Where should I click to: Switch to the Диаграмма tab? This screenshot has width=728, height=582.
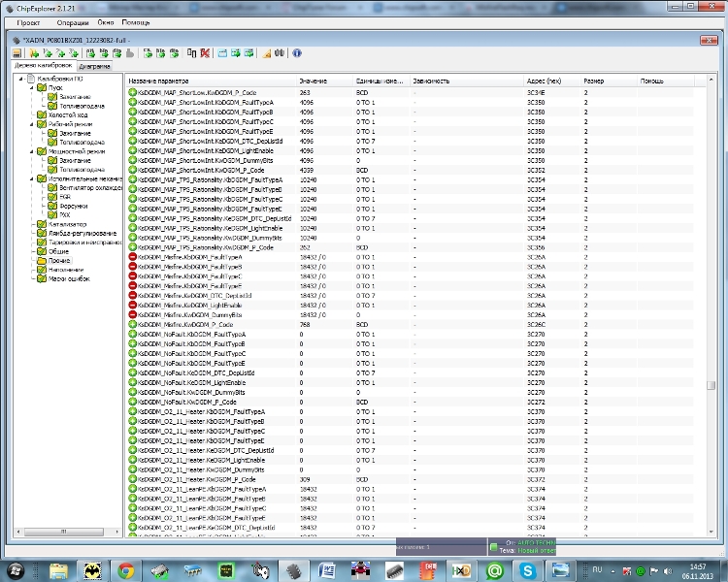[x=95, y=67]
